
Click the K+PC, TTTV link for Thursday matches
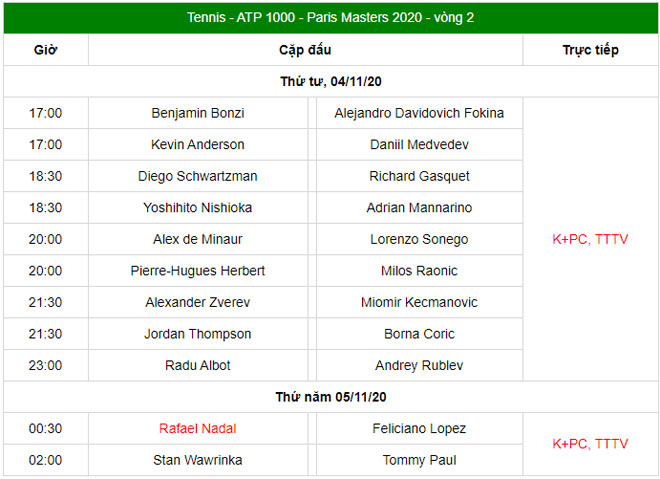[590, 444]
